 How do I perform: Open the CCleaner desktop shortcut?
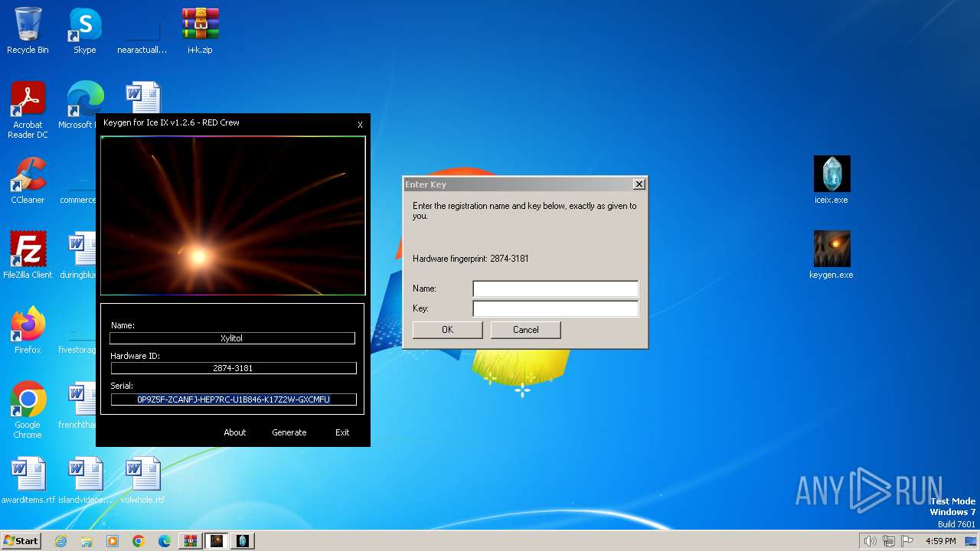28,181
